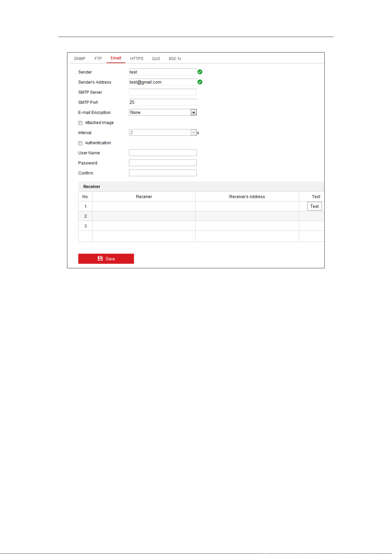392x554 pixels.
Task: Enable the Attached Image checkbox
Action: point(80,123)
